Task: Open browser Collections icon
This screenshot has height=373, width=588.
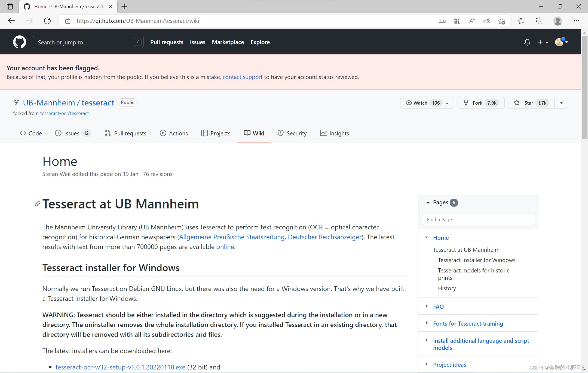Action: (x=539, y=21)
